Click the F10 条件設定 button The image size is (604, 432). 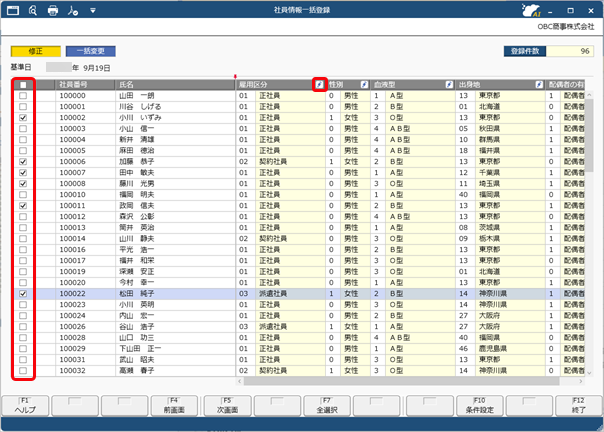pyautogui.click(x=479, y=406)
